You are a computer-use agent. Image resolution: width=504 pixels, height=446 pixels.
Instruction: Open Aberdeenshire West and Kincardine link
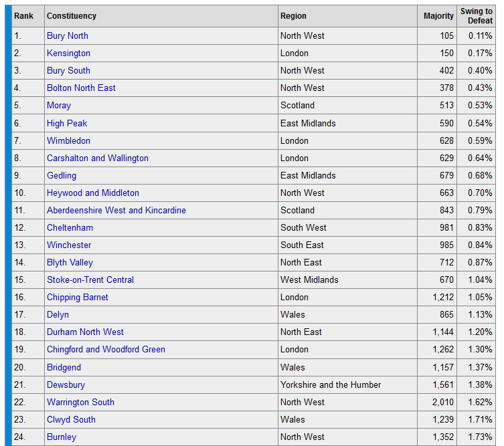point(116,210)
